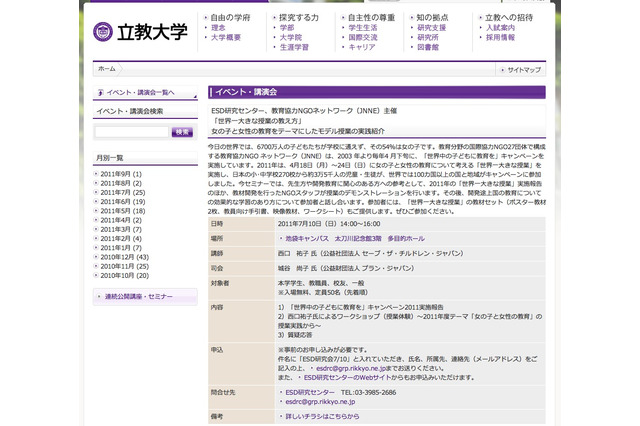Go to 研究所 page
The image size is (640, 426).
[428, 38]
